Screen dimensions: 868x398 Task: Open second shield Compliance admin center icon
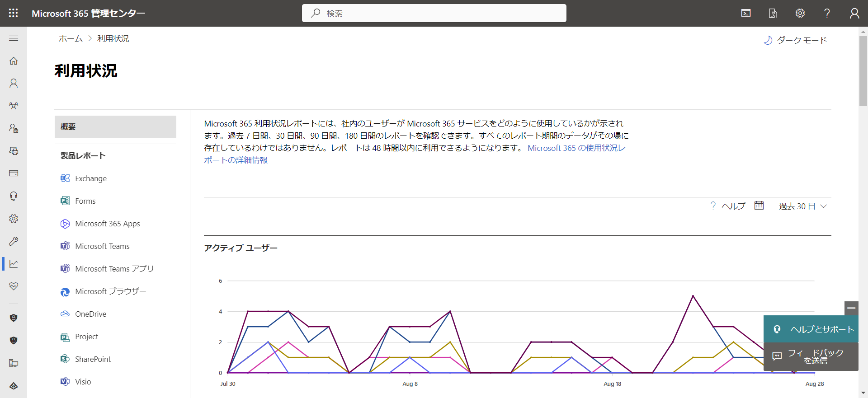click(14, 341)
